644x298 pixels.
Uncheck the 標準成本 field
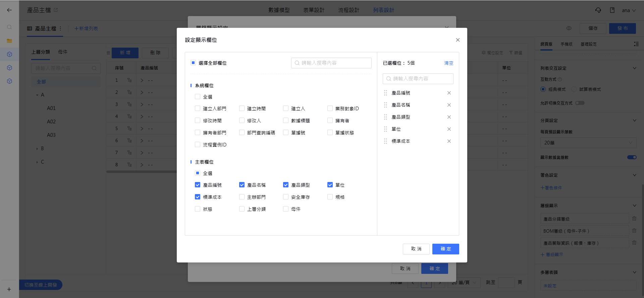point(198,197)
